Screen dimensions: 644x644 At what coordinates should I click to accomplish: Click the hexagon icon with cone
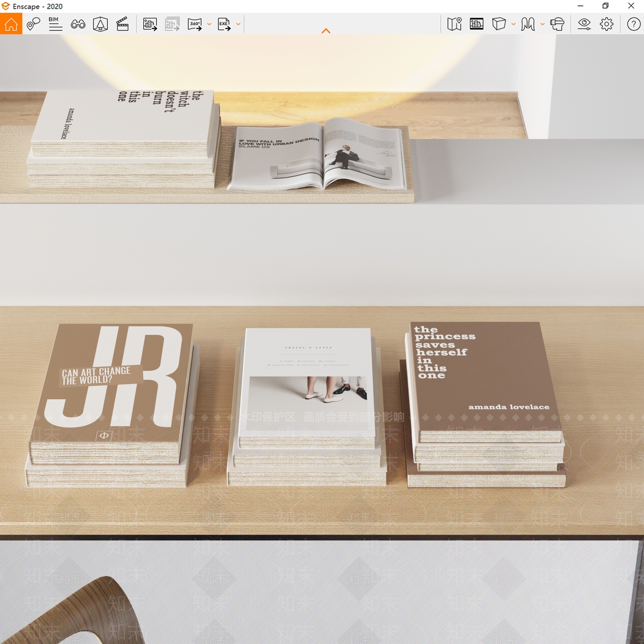tap(100, 24)
